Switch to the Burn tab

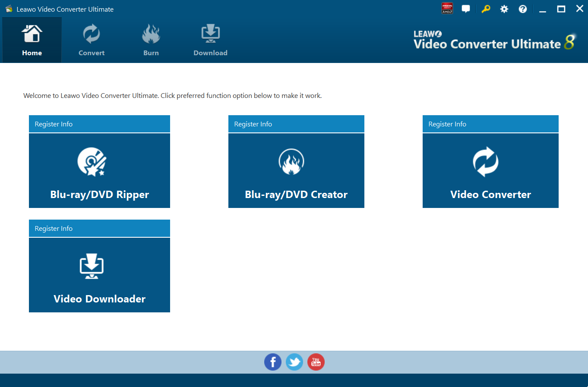pyautogui.click(x=151, y=40)
